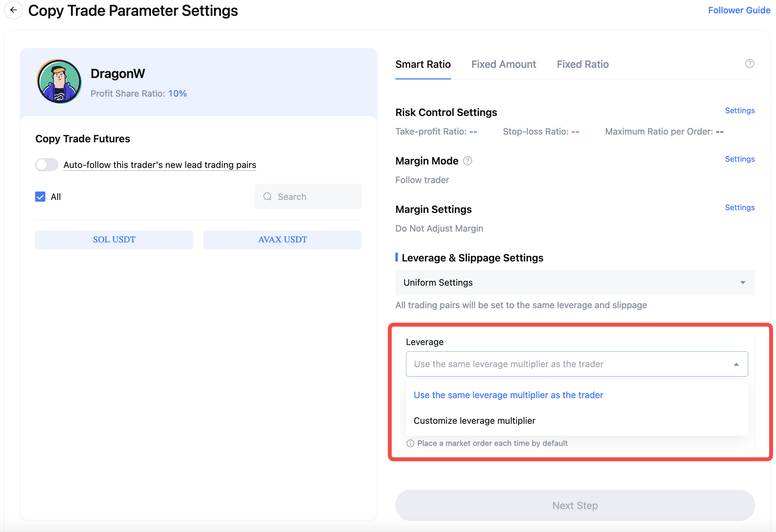The height and width of the screenshot is (532, 776).
Task: Click Margin Mode help icon
Action: [x=467, y=161]
